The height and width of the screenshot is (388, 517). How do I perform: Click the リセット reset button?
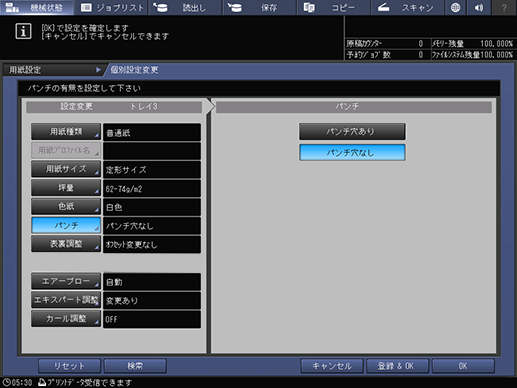69,366
